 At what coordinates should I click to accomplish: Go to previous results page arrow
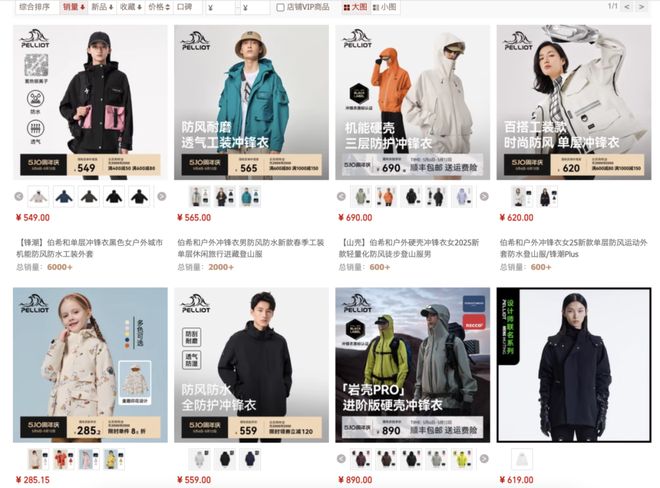pos(627,7)
